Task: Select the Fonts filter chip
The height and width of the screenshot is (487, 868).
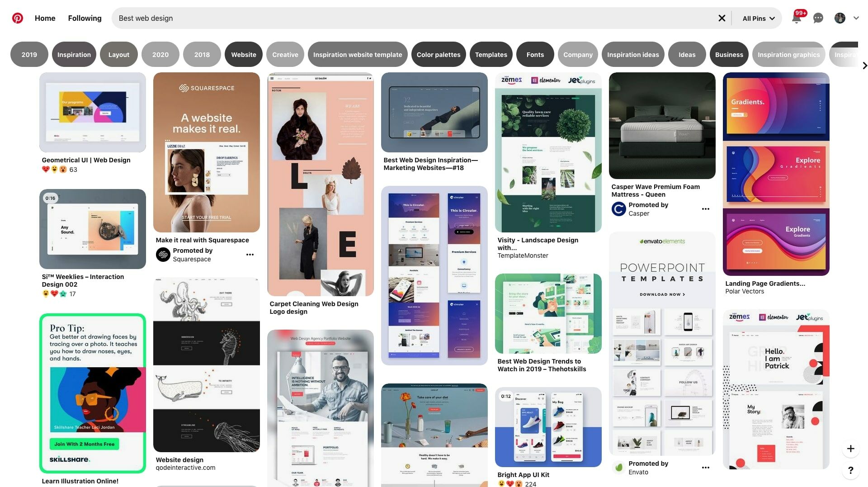Action: coord(535,54)
